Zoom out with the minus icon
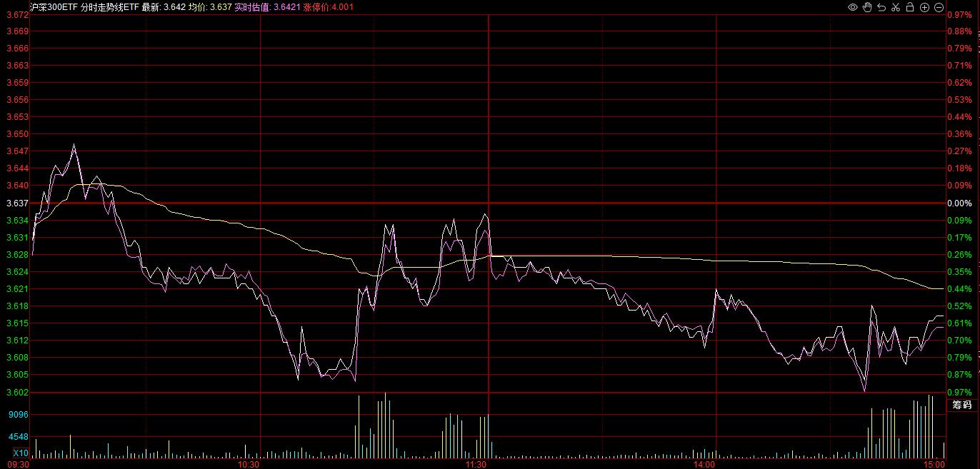The width and height of the screenshot is (980, 469). tap(939, 7)
